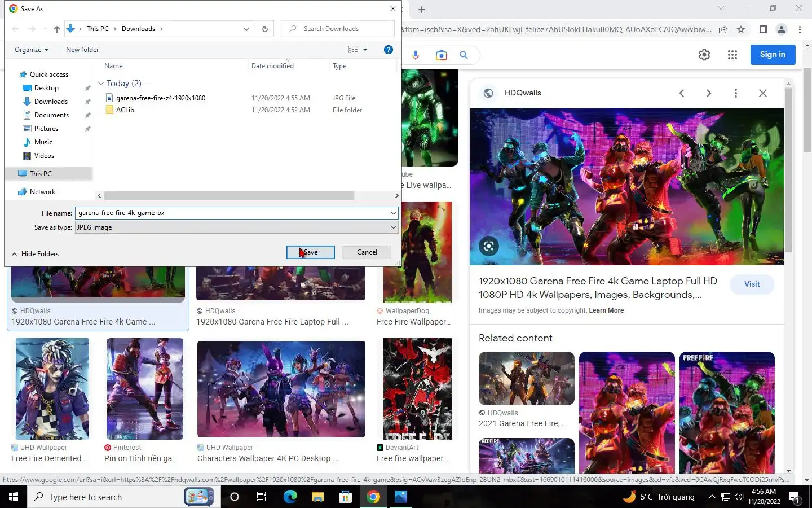812x508 pixels.
Task: Toggle the Chrome side panel icon
Action: pos(763,29)
